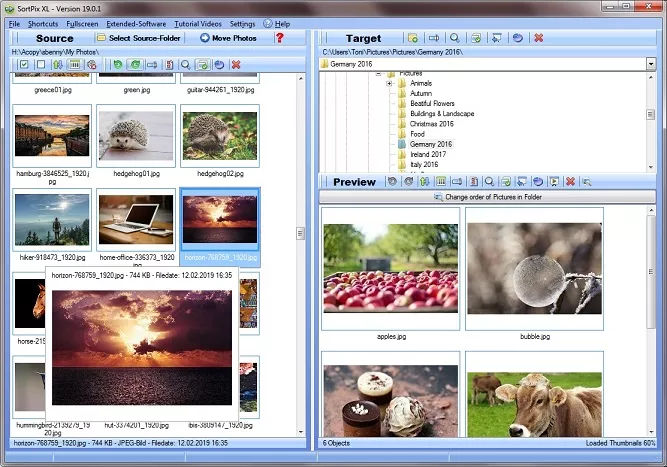Image resolution: width=667 pixels, height=467 pixels.
Task: Click the red X delete icon in Source toolbar
Action: [236, 64]
